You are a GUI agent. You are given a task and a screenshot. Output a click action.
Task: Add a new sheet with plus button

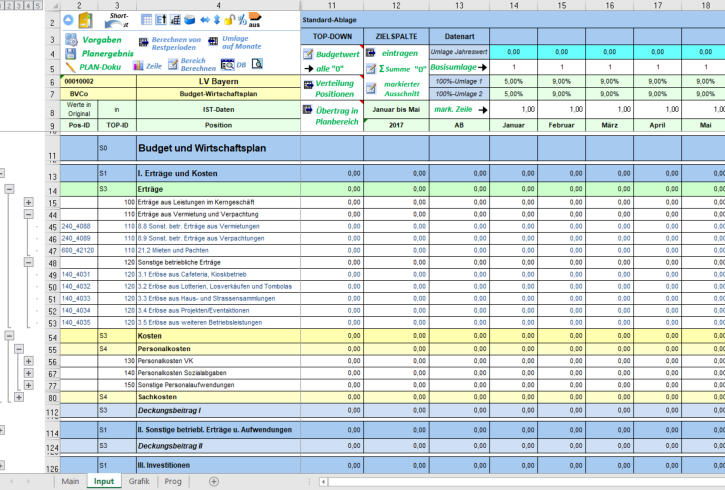point(213,481)
